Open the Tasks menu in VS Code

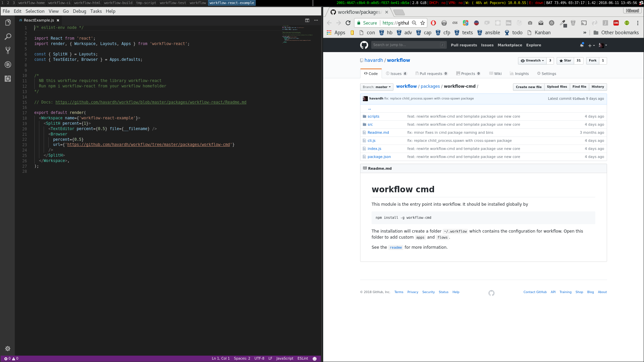[x=96, y=11]
